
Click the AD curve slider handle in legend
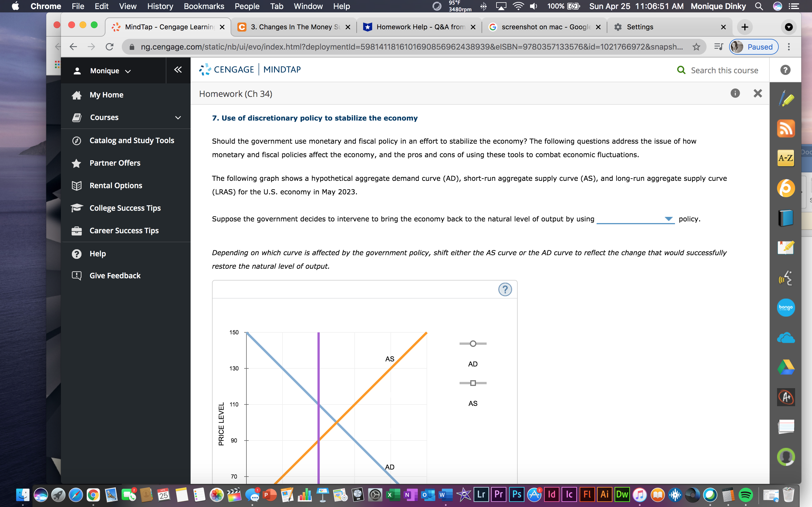tap(473, 344)
